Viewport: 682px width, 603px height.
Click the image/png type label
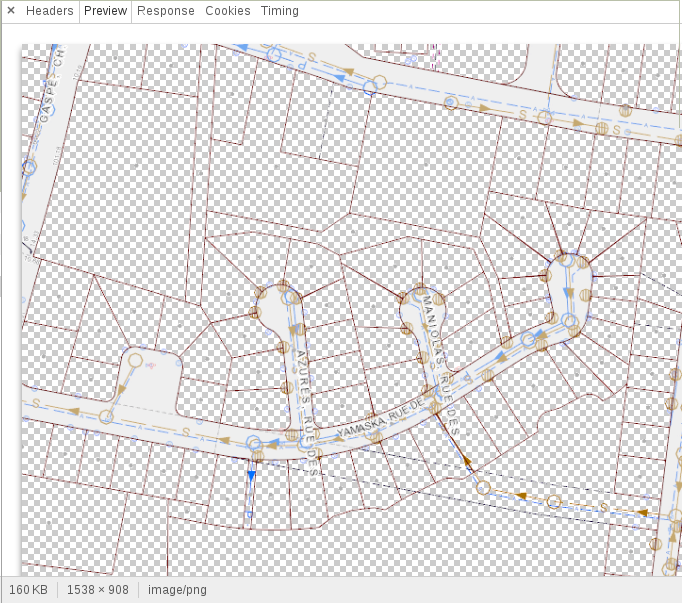(x=177, y=590)
